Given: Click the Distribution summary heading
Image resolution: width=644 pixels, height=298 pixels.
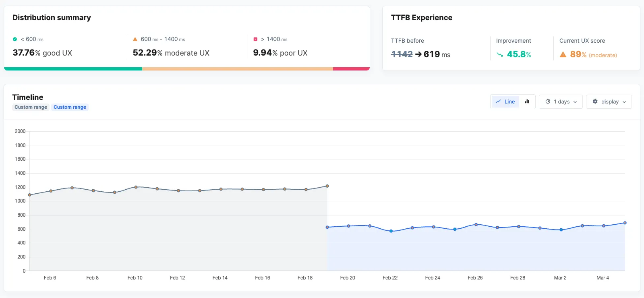Looking at the screenshot, I should (x=52, y=18).
